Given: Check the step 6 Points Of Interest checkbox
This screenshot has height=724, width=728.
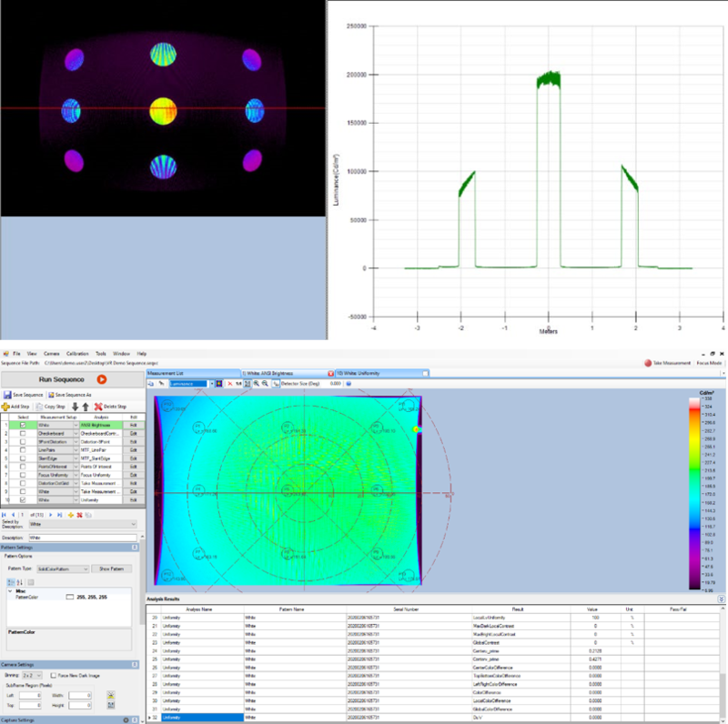Looking at the screenshot, I should (23, 467).
